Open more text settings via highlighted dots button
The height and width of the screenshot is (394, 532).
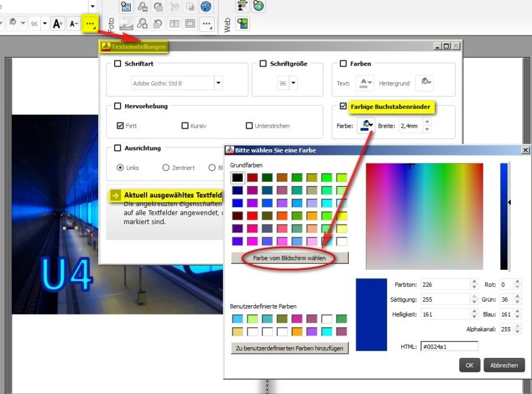[90, 24]
